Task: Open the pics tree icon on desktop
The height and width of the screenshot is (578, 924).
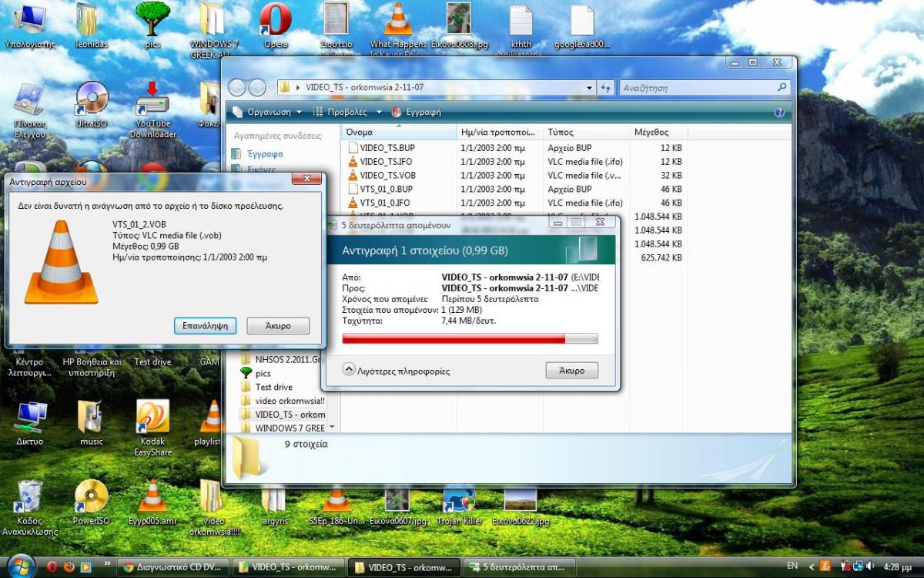Action: coord(152,25)
